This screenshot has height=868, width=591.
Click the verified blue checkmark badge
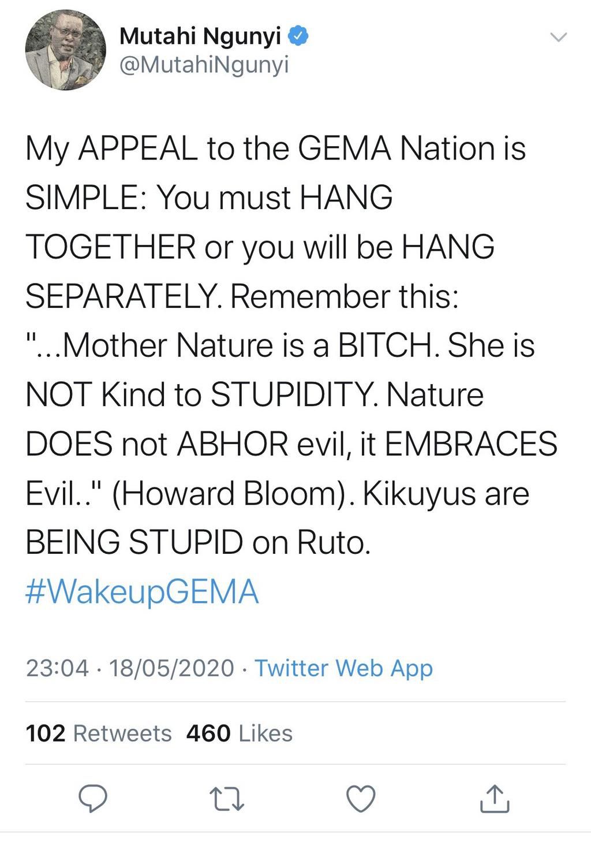(297, 35)
